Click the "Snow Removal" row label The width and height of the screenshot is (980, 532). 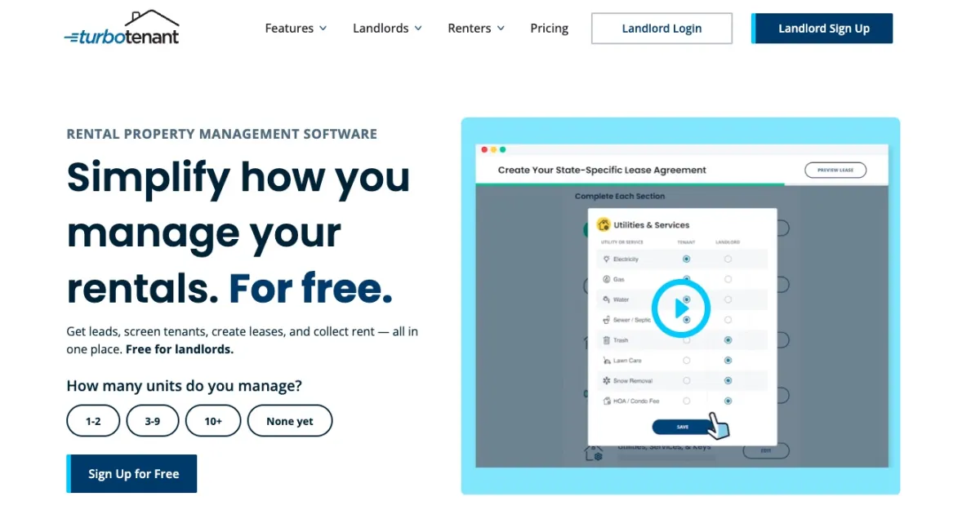point(633,381)
